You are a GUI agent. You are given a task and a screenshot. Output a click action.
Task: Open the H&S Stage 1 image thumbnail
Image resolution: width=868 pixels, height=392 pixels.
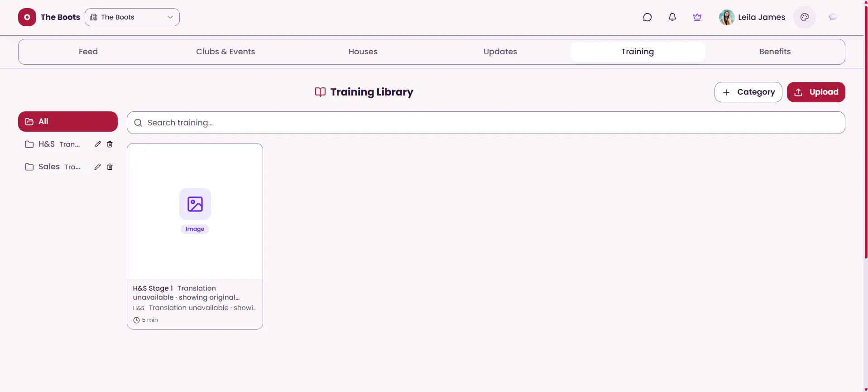click(195, 211)
